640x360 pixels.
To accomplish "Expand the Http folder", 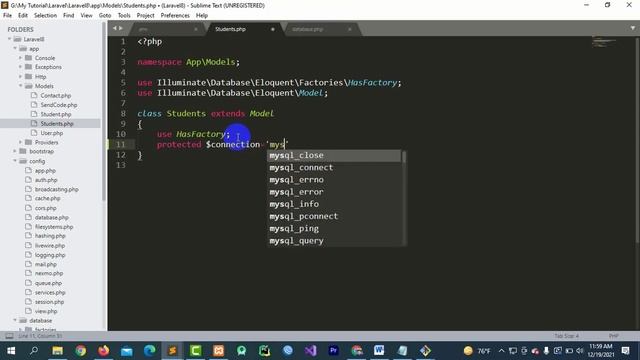I will [x=20, y=77].
